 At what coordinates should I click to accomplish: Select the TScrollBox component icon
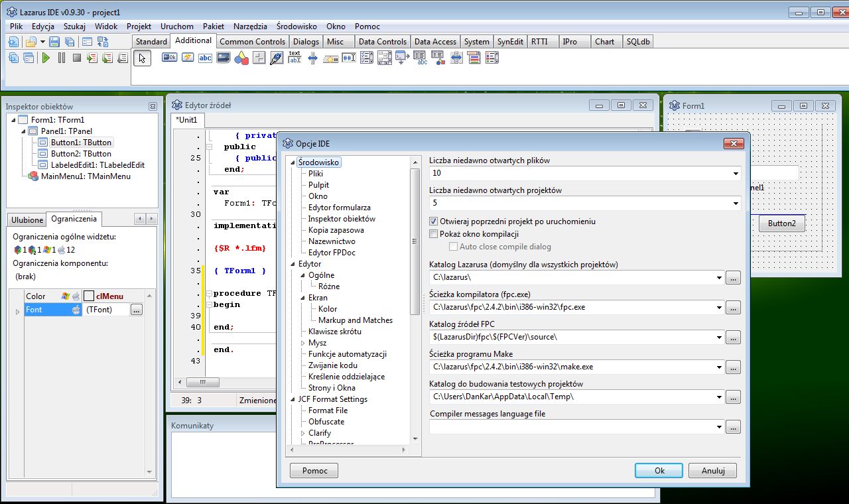385,58
